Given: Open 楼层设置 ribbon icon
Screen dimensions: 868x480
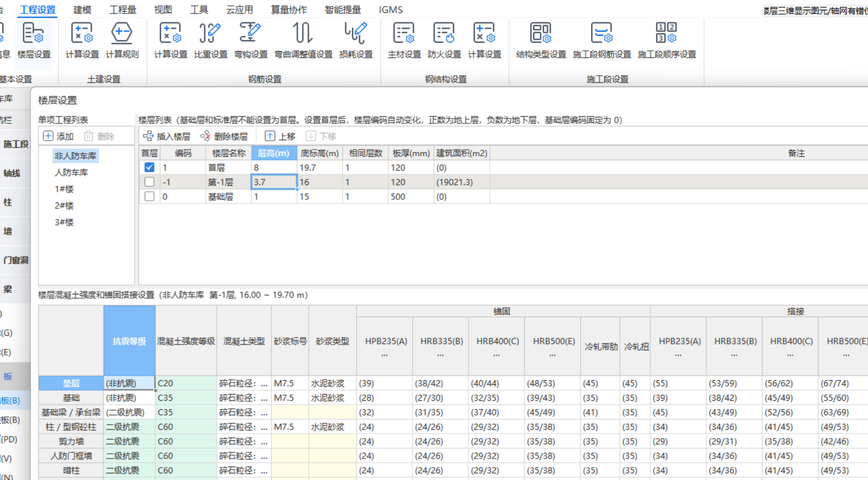Looking at the screenshot, I should (x=34, y=41).
